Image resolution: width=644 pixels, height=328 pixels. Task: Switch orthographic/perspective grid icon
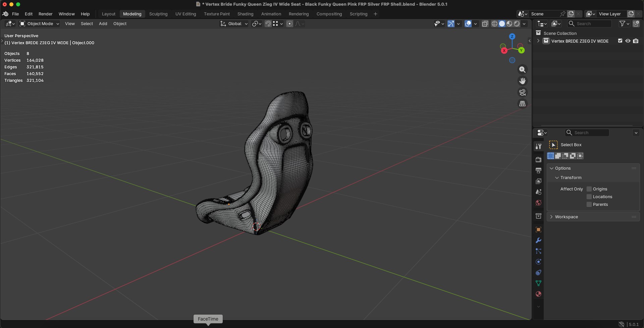pyautogui.click(x=522, y=104)
